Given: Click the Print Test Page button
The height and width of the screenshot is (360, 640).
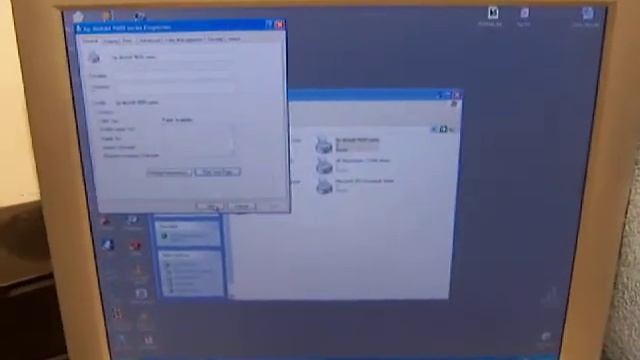Looking at the screenshot, I should 218,172.
